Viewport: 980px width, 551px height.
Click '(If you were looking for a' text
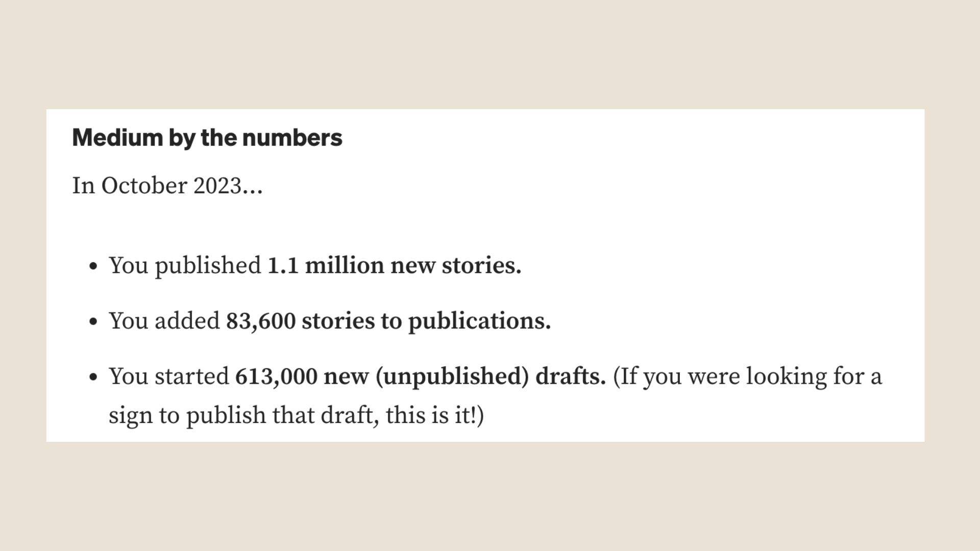747,377
